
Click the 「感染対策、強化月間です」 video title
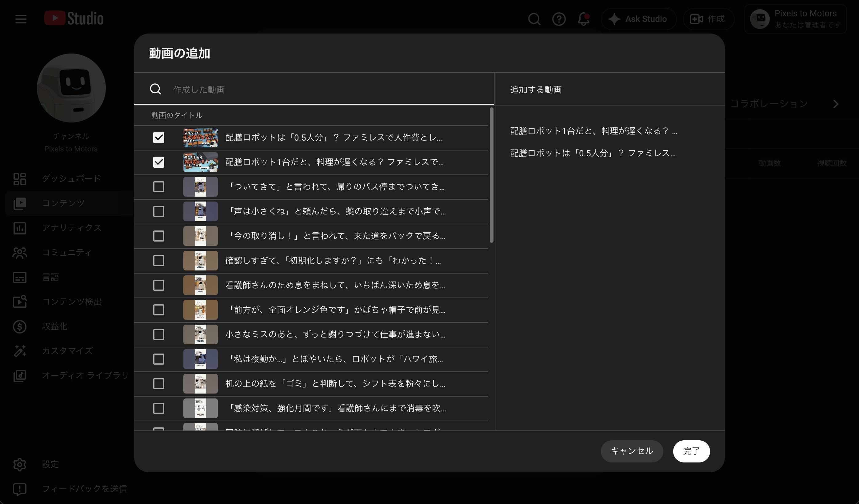pos(336,408)
